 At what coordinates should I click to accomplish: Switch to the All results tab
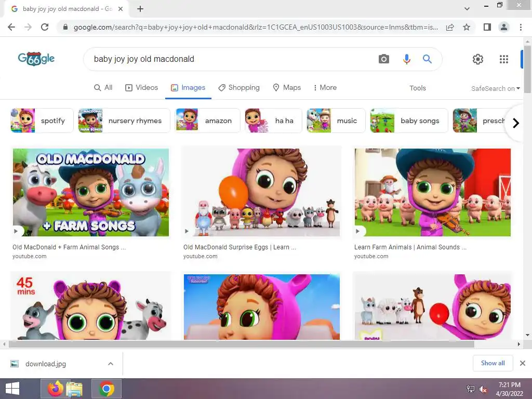(103, 87)
